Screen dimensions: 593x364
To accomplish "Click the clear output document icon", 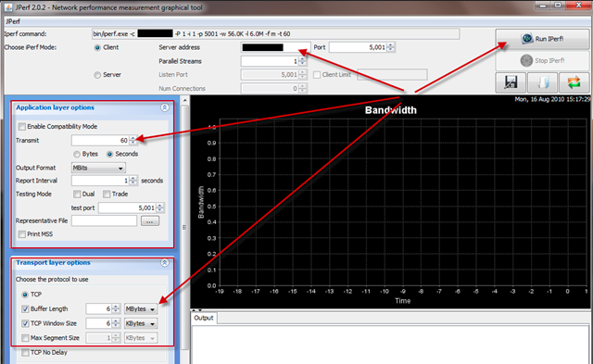I will tap(542, 82).
